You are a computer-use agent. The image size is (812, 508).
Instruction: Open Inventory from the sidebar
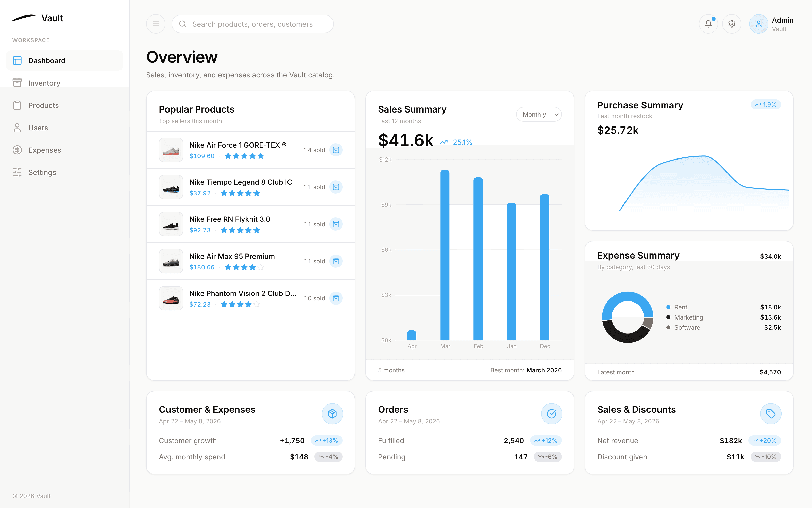tap(65, 83)
